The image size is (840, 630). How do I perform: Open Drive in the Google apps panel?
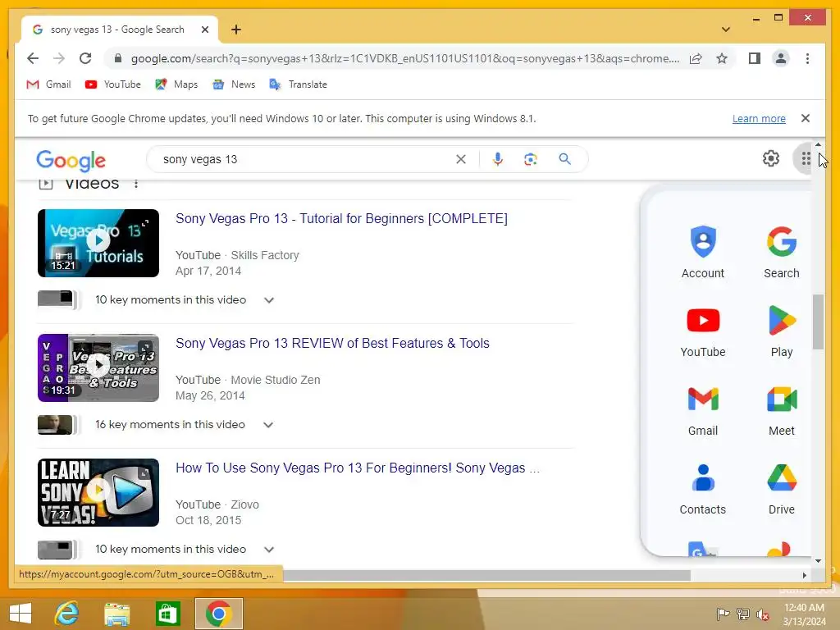(x=782, y=489)
